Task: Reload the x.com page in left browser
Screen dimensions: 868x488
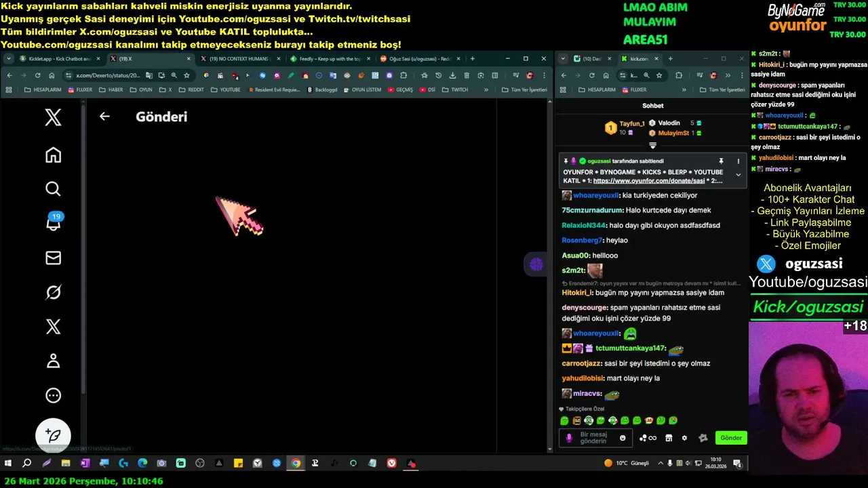Action: [37, 75]
